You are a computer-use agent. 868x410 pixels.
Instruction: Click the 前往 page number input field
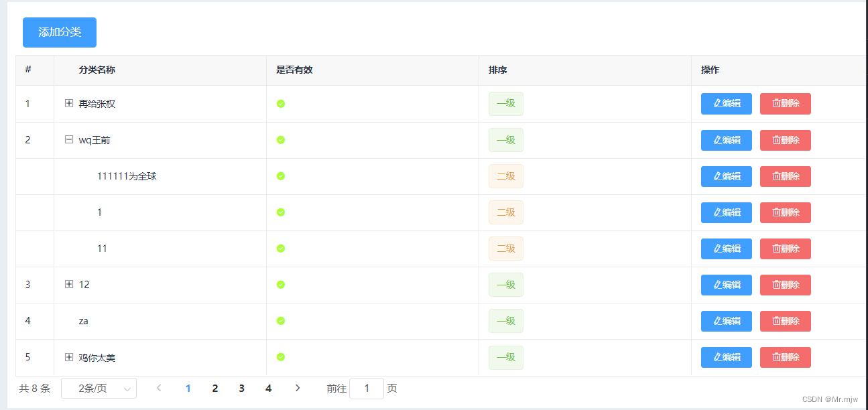367,388
